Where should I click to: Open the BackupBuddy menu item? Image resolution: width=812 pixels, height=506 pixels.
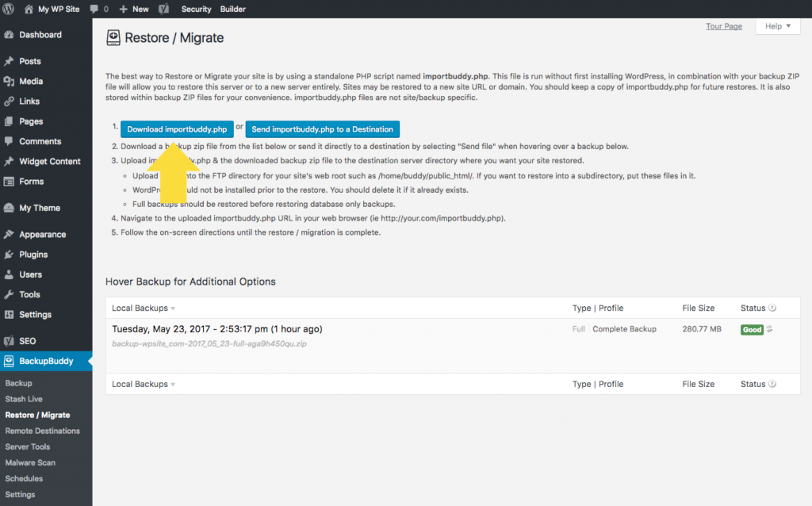pyautogui.click(x=46, y=361)
